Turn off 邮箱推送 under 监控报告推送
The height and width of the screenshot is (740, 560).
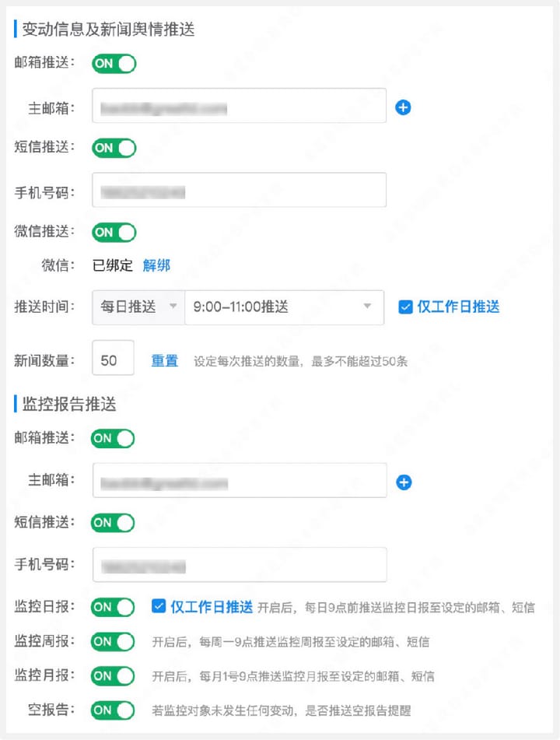point(113,438)
